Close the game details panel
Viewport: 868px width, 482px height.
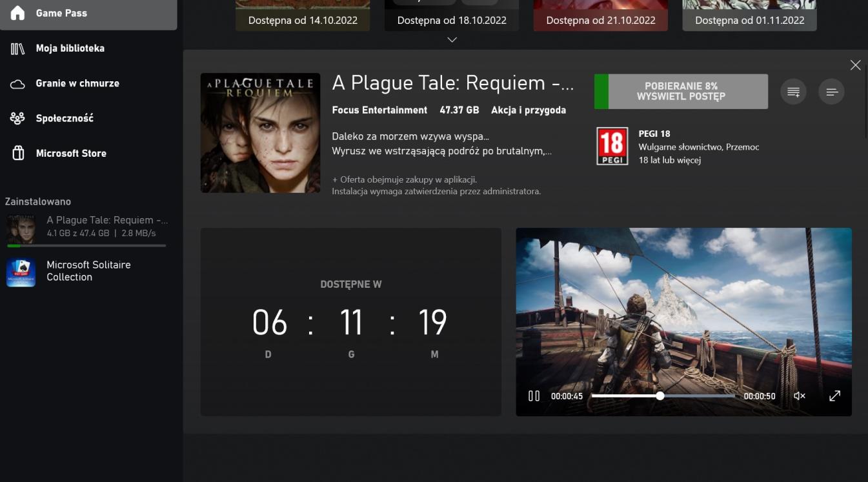(x=855, y=65)
